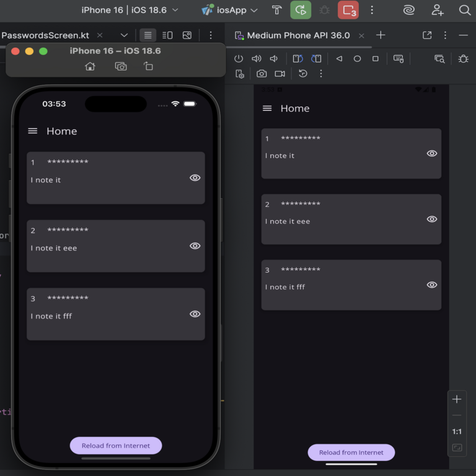Rotate the emulator left
The image size is (476, 476).
[297, 59]
